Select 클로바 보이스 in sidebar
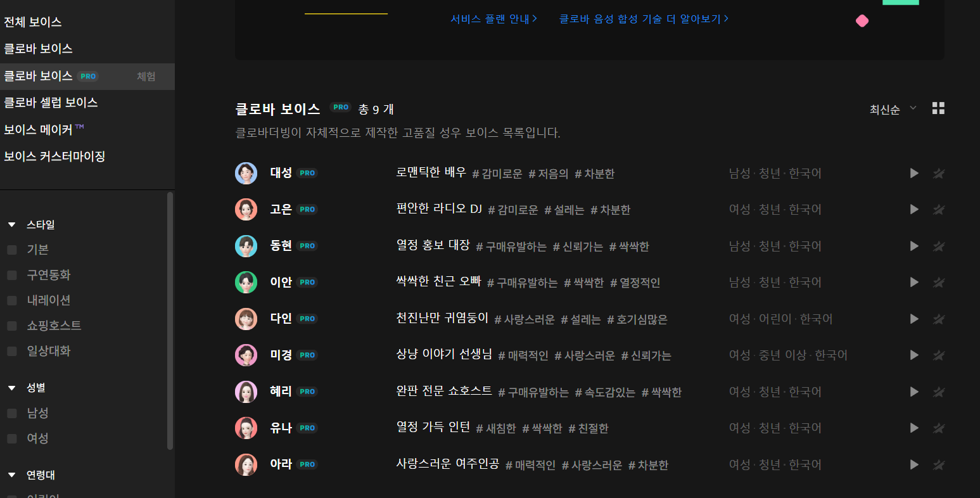The width and height of the screenshot is (980, 498). point(38,49)
